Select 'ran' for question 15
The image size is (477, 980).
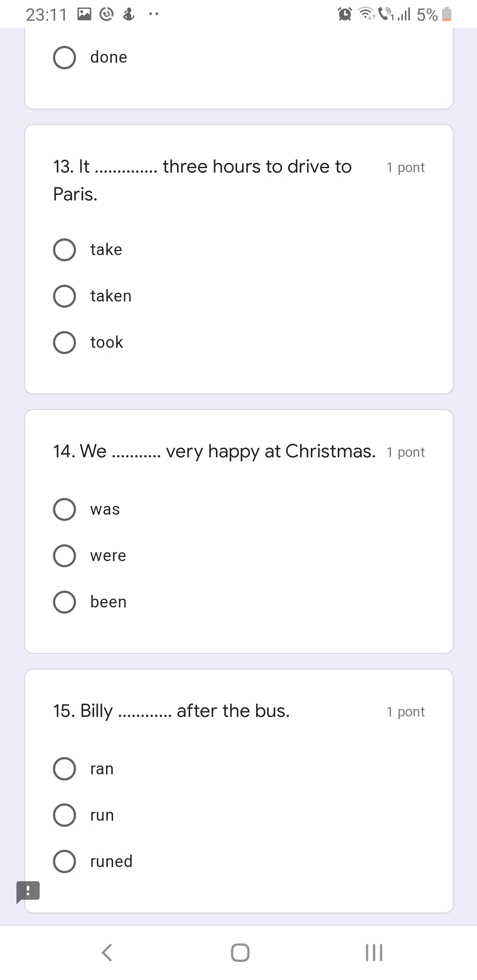pyautogui.click(x=64, y=769)
